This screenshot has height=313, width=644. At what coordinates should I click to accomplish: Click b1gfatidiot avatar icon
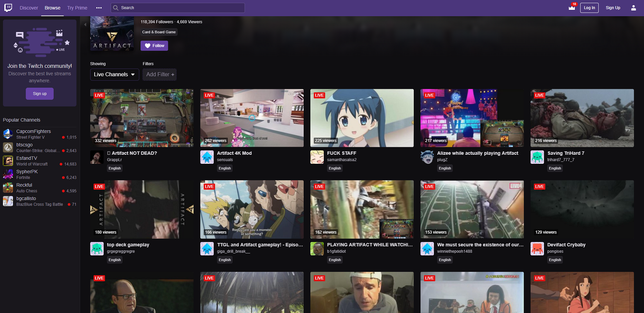[317, 249]
